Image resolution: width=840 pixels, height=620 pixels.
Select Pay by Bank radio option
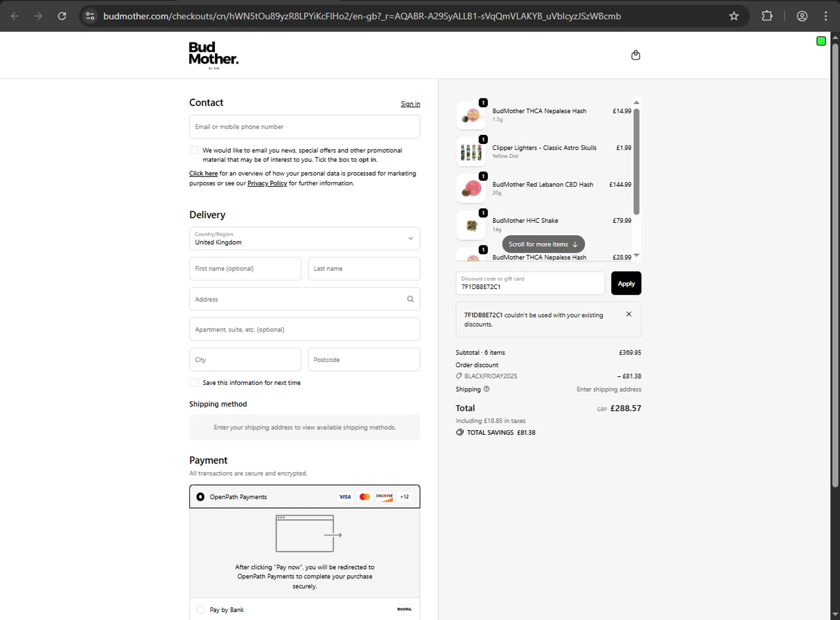point(200,610)
